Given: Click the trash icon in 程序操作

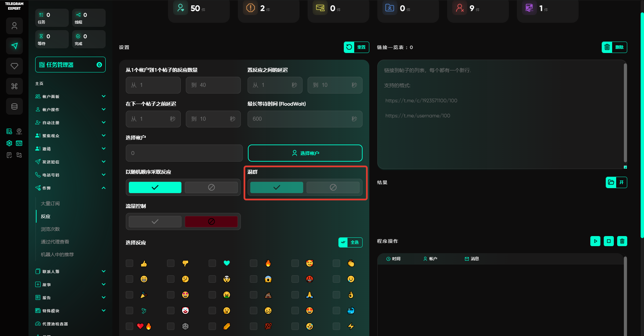Looking at the screenshot, I should pos(622,241).
